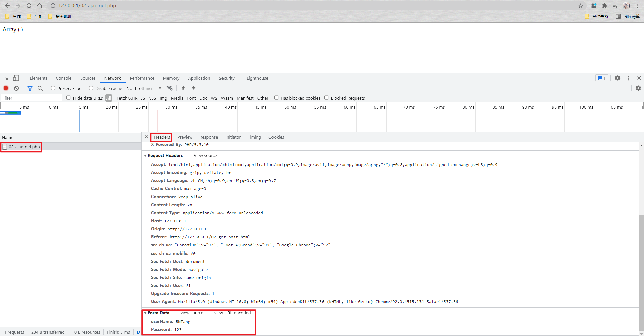Enable the Preserve log checkbox
Image resolution: width=644 pixels, height=336 pixels.
(53, 88)
